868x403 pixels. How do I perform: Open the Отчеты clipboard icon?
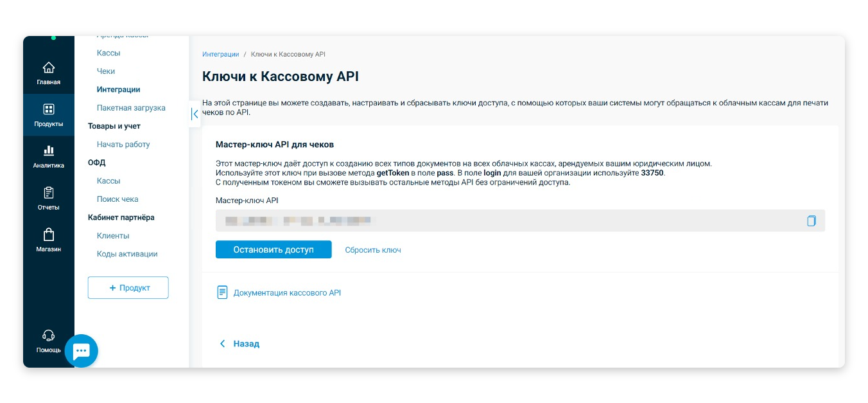coord(49,193)
